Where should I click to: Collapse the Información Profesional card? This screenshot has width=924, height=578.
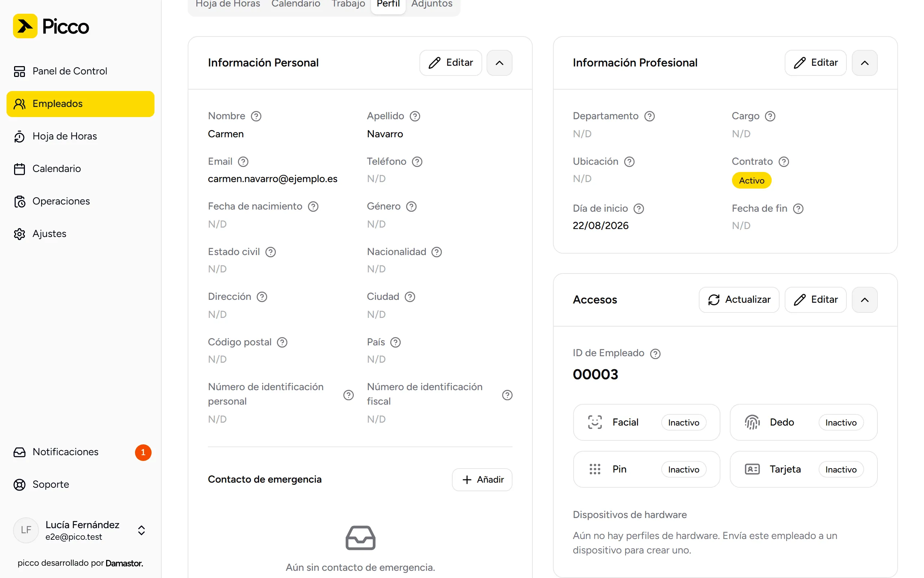pyautogui.click(x=864, y=63)
